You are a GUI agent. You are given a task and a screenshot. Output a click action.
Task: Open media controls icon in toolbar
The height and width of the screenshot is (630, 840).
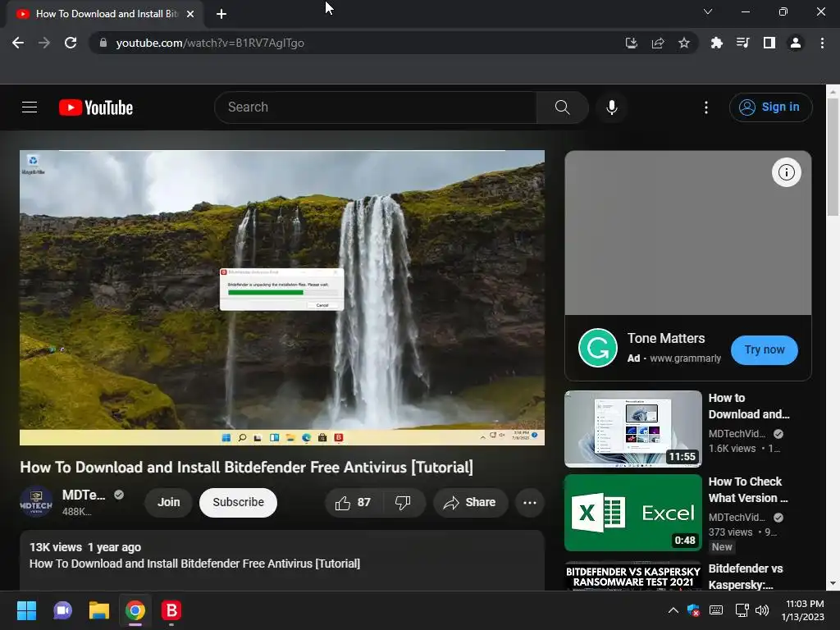(x=742, y=43)
